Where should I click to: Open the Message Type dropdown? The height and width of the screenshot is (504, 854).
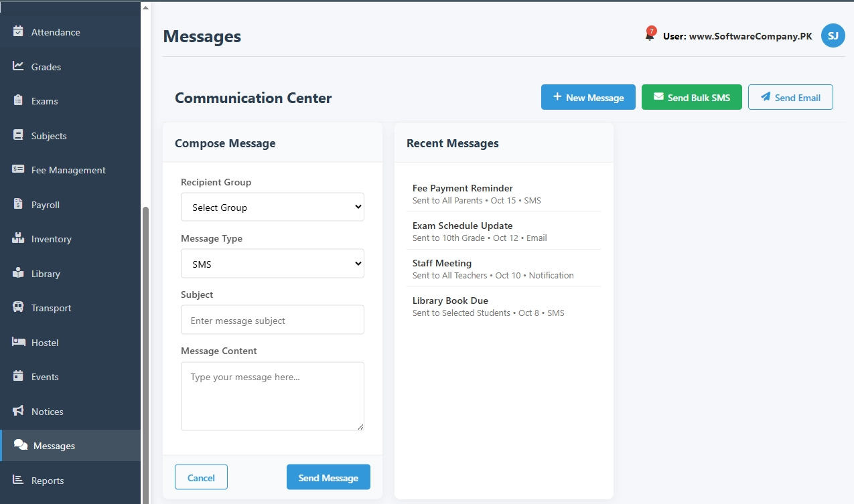click(272, 264)
